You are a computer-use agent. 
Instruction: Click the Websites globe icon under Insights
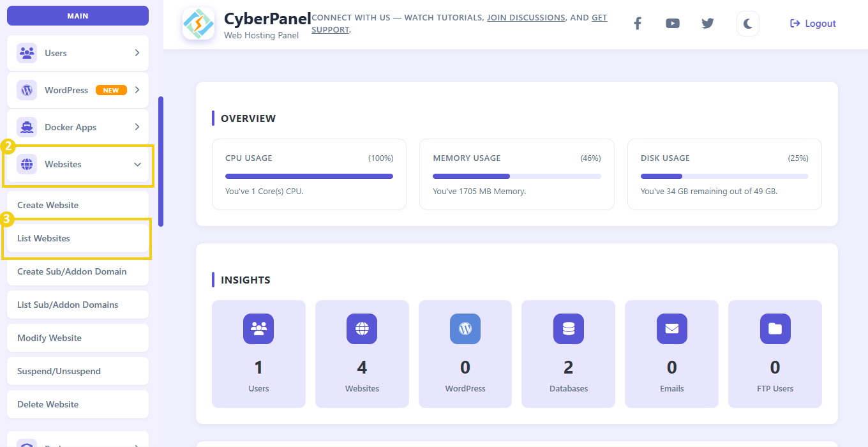pyautogui.click(x=362, y=329)
